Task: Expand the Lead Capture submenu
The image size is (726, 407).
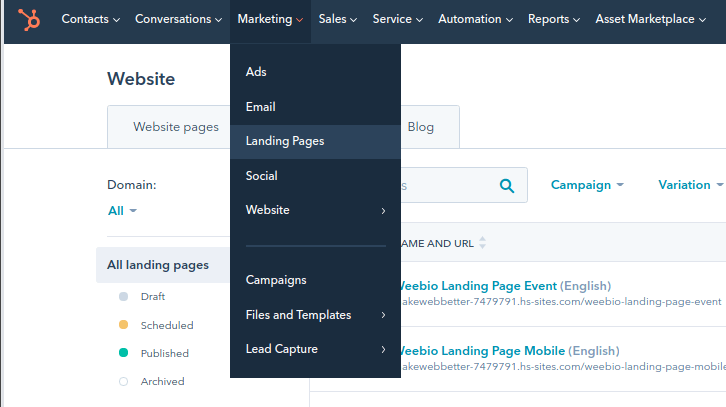Action: [x=315, y=349]
